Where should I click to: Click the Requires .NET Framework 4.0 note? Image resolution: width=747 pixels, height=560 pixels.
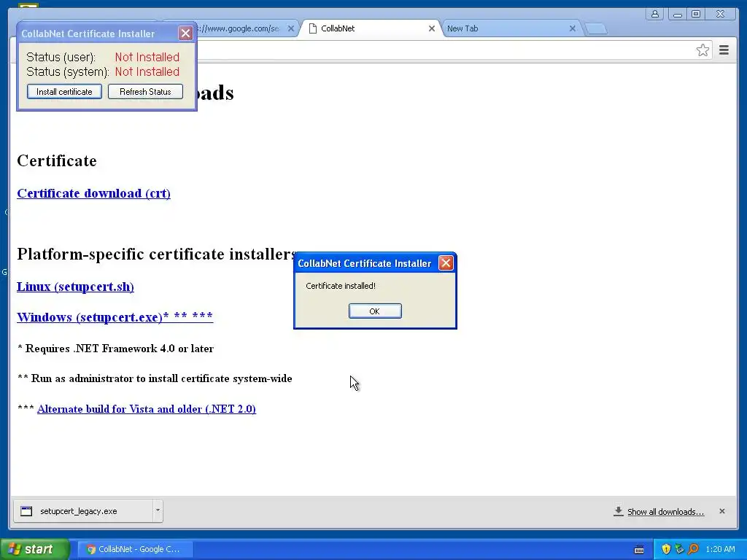coord(115,349)
